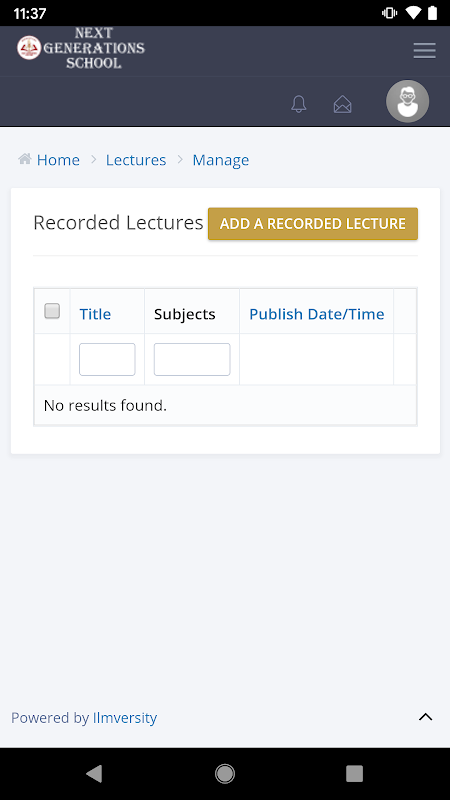
Task: Toggle the select-all checkbox in table header
Action: click(x=52, y=311)
